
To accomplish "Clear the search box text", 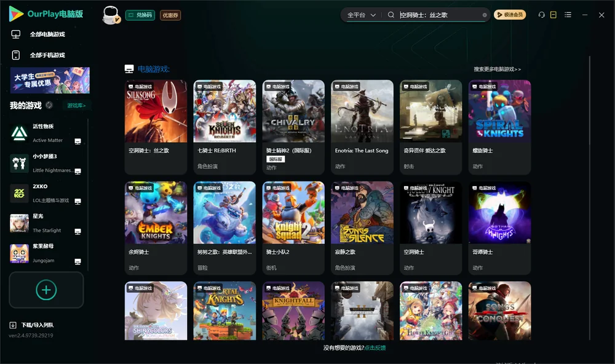I will pos(485,15).
